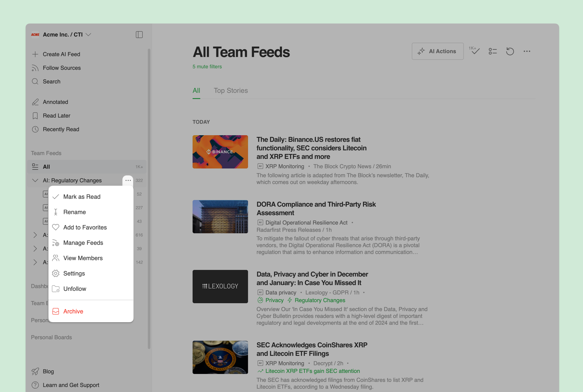The width and height of the screenshot is (583, 392).
Task: Open the layout view options icon
Action: click(x=493, y=51)
